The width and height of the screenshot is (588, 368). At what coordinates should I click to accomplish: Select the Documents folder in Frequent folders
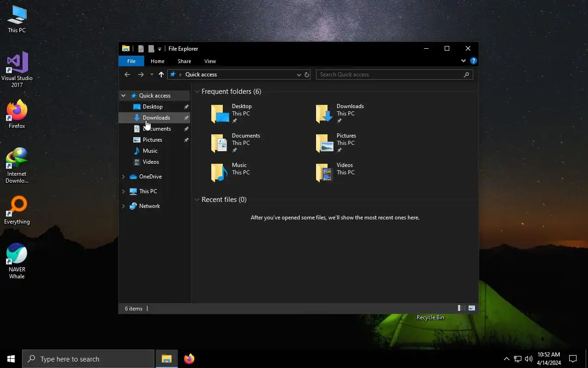click(236, 143)
